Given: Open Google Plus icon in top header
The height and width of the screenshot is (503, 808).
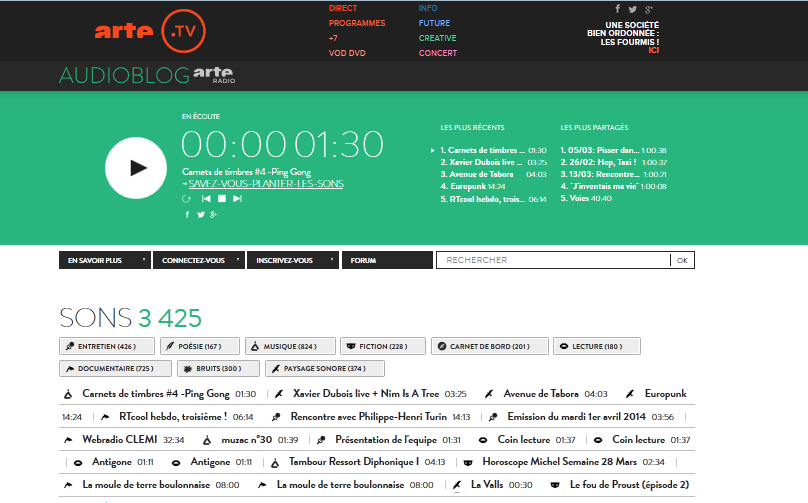Looking at the screenshot, I should [647, 10].
